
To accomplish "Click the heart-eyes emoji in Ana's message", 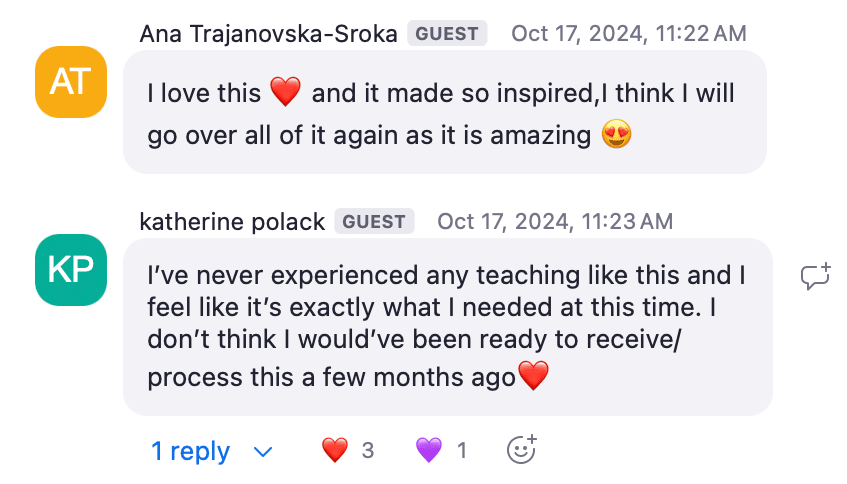I will pos(617,135).
